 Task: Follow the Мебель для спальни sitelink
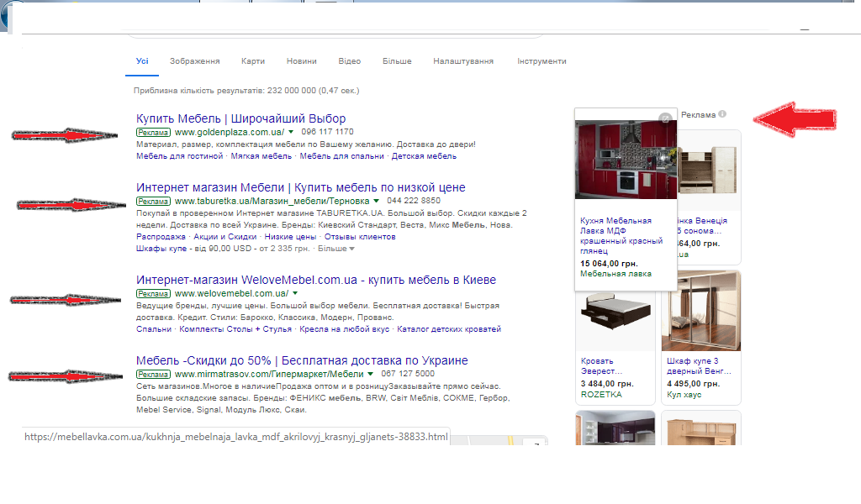(341, 156)
